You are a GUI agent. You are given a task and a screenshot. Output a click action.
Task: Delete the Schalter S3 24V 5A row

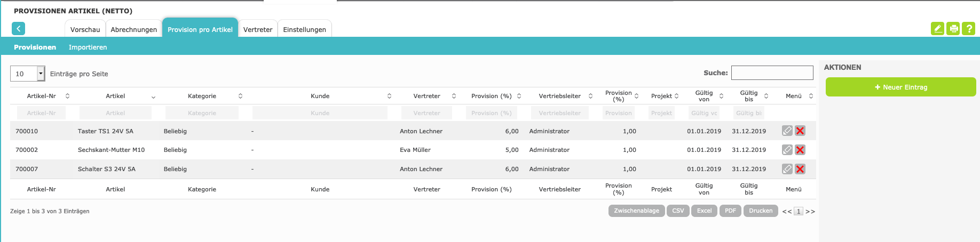pyautogui.click(x=800, y=170)
